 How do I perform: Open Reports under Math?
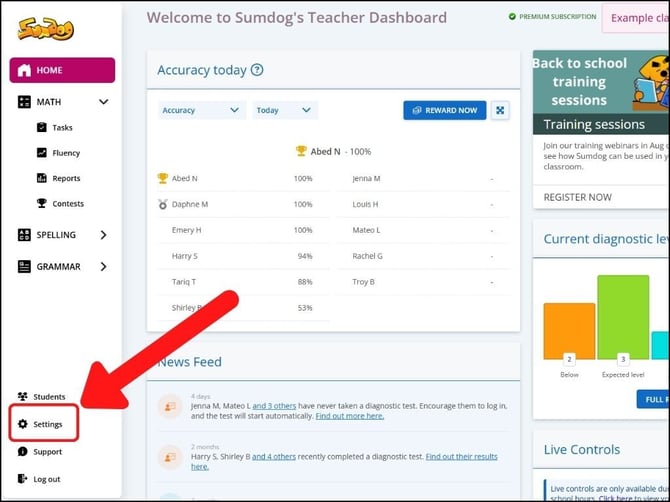66,178
